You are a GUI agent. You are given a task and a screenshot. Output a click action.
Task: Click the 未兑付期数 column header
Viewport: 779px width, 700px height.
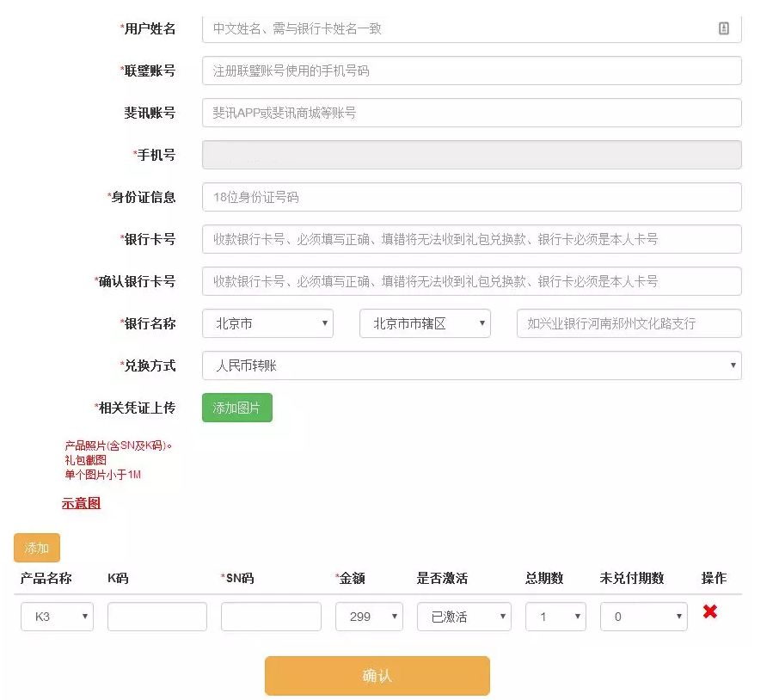(x=632, y=578)
